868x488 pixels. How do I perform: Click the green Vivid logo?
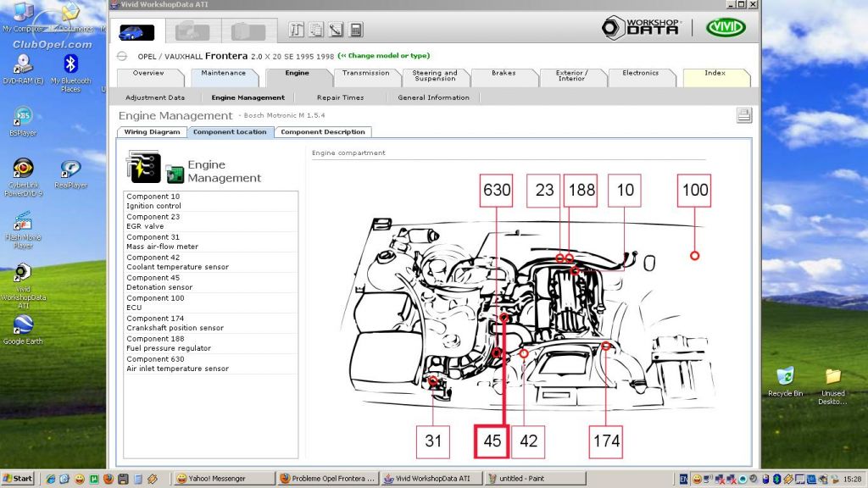(x=726, y=28)
